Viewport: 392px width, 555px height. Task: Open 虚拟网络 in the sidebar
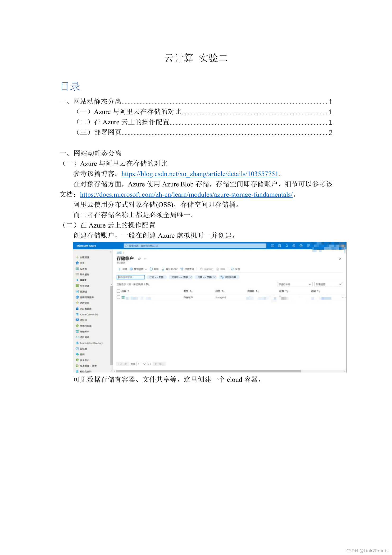[x=82, y=337]
